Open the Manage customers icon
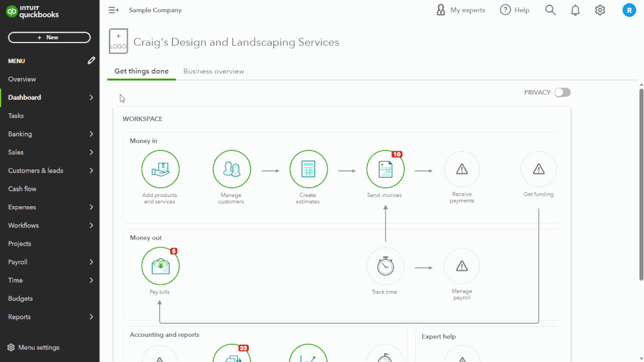Image resolution: width=644 pixels, height=362 pixels. (x=231, y=169)
